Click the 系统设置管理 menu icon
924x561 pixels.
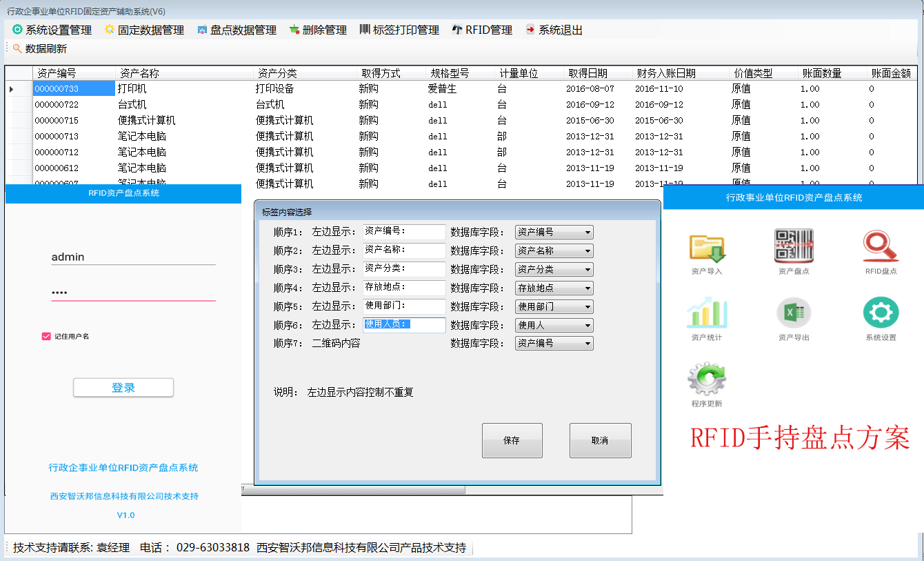pyautogui.click(x=18, y=30)
